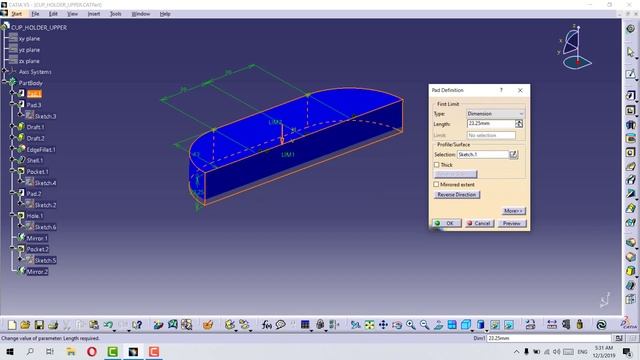The width and height of the screenshot is (640, 360).
Task: Click the Sketcher icon on right toolbar
Action: coord(631,74)
